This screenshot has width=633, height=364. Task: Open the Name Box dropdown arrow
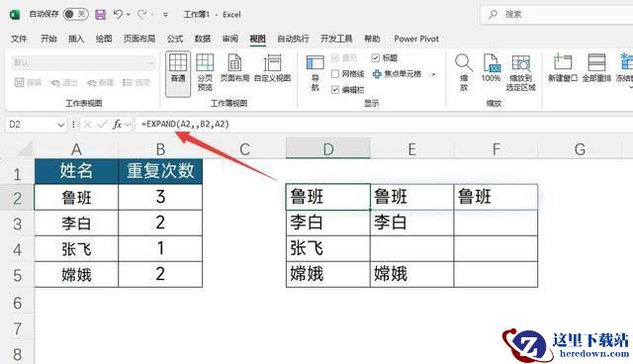[x=61, y=125]
